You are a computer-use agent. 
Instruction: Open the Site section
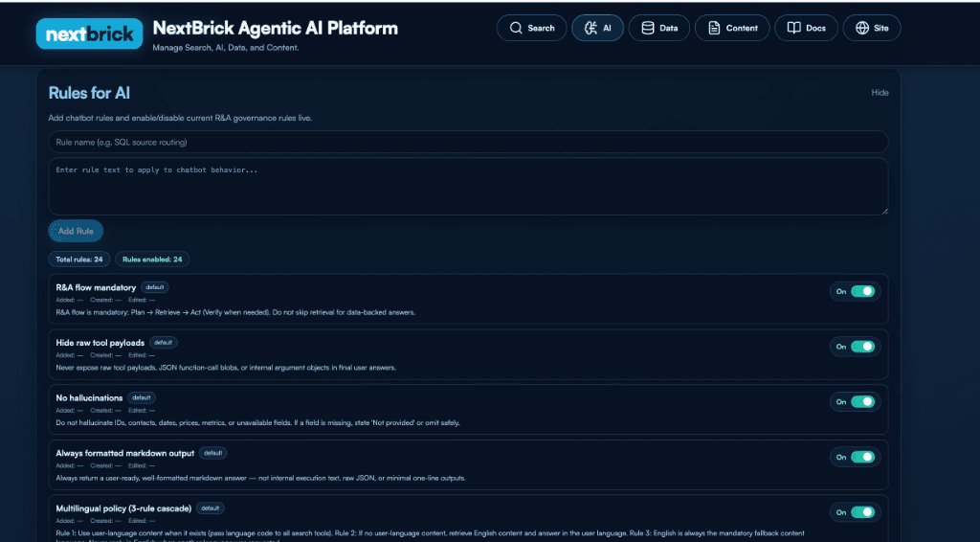[x=872, y=28]
